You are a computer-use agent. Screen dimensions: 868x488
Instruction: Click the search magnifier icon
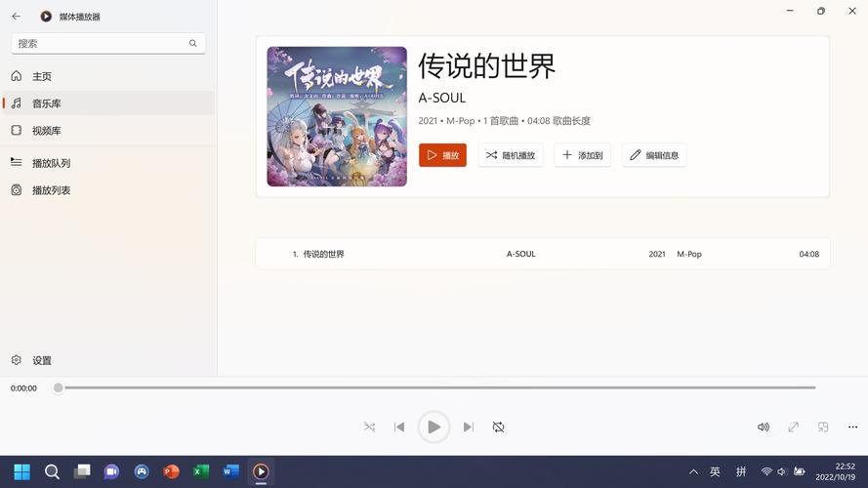click(192, 43)
